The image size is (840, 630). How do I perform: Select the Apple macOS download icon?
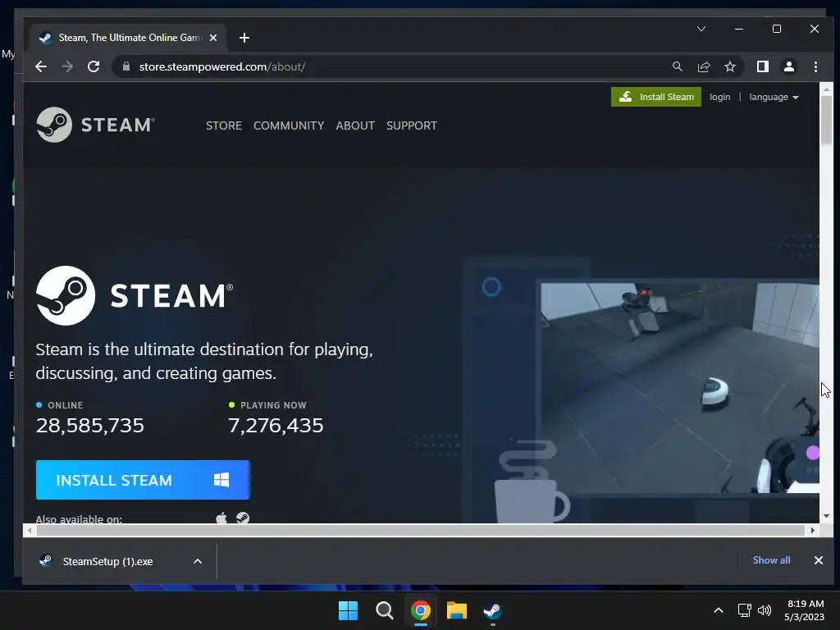221,518
